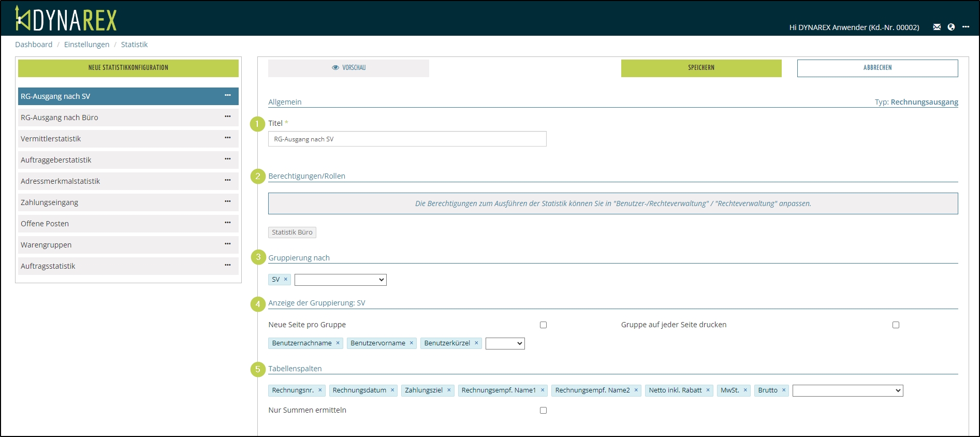The width and height of the screenshot is (980, 437).
Task: Click into the Titel input field
Action: click(407, 139)
